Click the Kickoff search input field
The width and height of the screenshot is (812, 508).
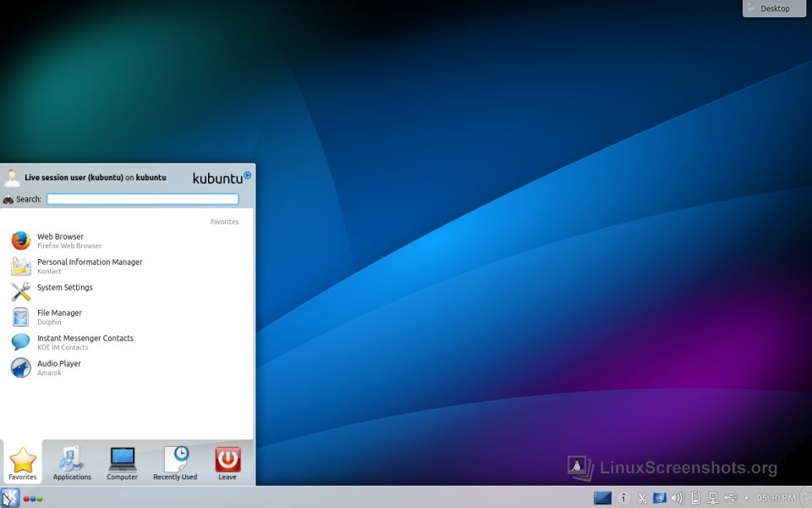click(x=142, y=199)
